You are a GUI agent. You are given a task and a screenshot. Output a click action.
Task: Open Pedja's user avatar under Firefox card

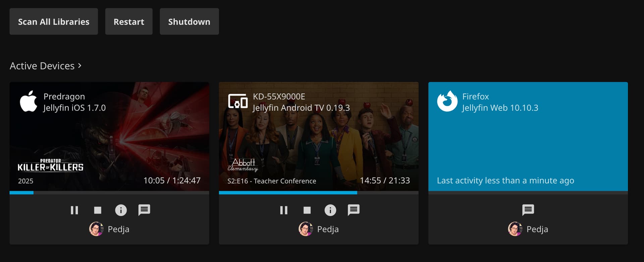coord(515,229)
